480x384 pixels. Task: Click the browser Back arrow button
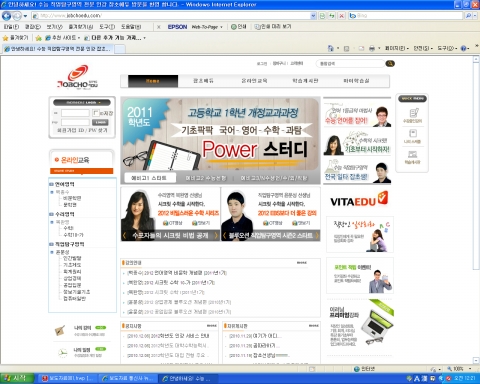tap(6, 16)
